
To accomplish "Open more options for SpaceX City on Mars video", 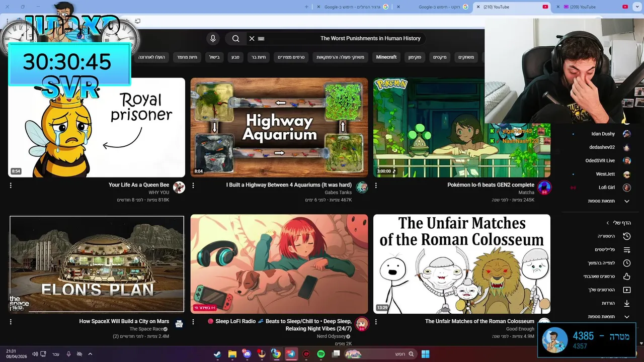I will coord(11,322).
